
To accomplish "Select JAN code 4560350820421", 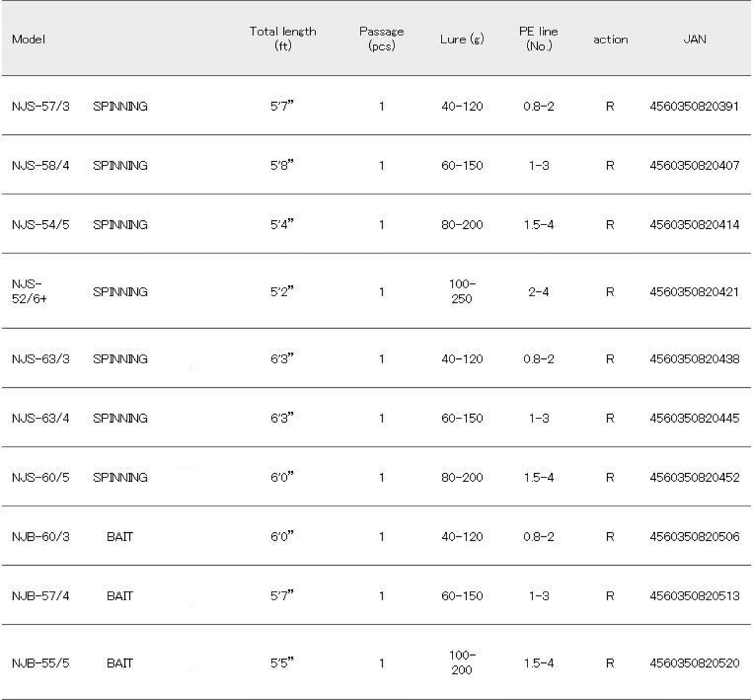I will [x=694, y=292].
